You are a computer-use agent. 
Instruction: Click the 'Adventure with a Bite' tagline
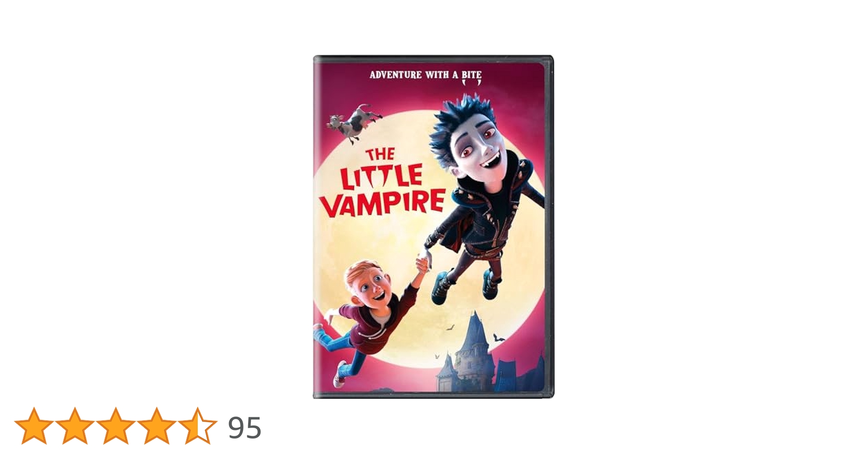(x=425, y=75)
